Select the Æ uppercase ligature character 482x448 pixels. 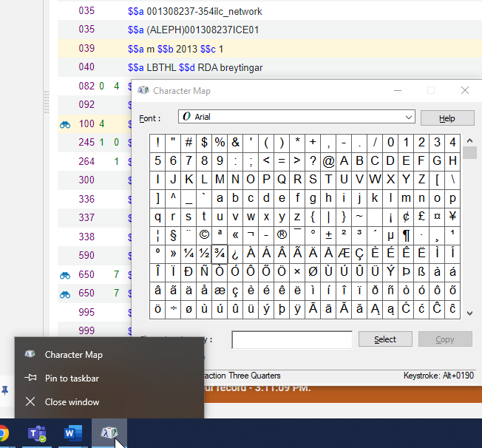click(344, 254)
